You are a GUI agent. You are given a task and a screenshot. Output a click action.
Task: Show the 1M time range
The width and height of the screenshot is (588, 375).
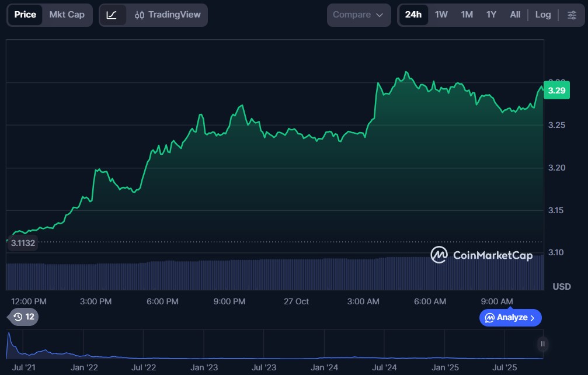467,15
